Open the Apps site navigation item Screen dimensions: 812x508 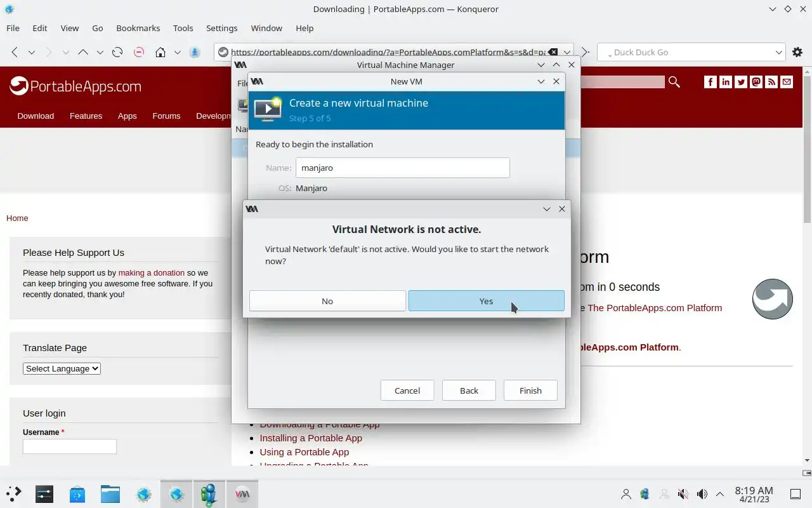click(128, 116)
